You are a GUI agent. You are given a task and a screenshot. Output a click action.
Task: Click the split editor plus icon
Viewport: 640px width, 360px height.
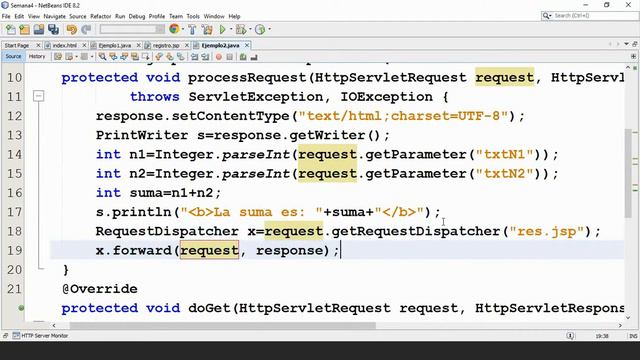633,57
